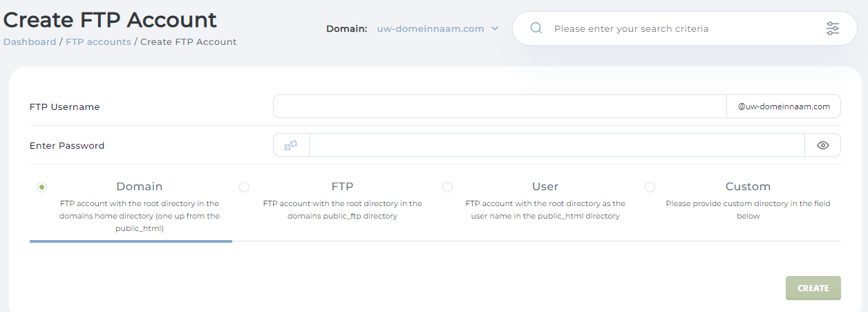Click the @uw-domeinnaam.com username suffix box

click(783, 107)
